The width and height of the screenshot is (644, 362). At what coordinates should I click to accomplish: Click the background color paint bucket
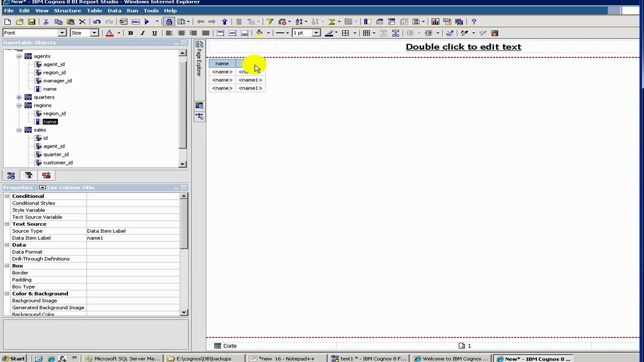[x=259, y=33]
